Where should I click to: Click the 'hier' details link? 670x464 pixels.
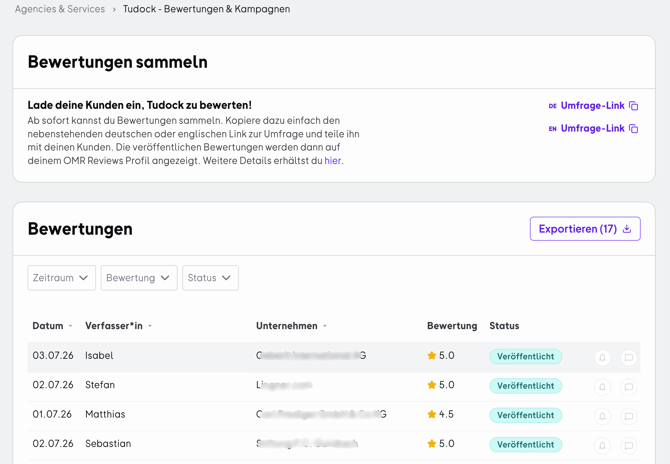click(x=332, y=161)
